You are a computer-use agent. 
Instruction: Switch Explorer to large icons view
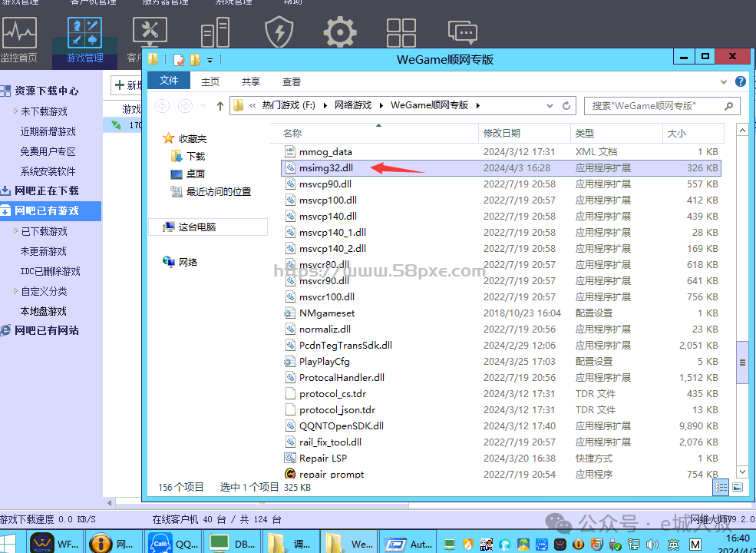coord(738,488)
